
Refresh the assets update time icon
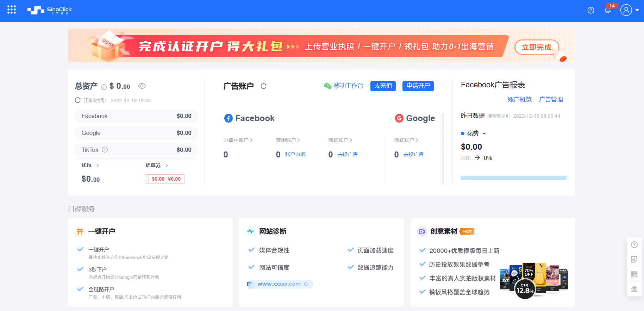click(x=78, y=100)
